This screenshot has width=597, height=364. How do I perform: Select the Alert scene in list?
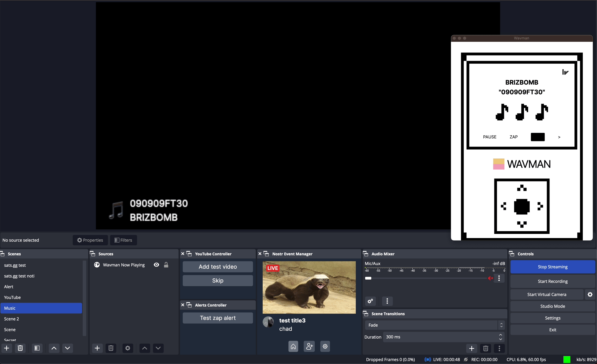tap(9, 287)
